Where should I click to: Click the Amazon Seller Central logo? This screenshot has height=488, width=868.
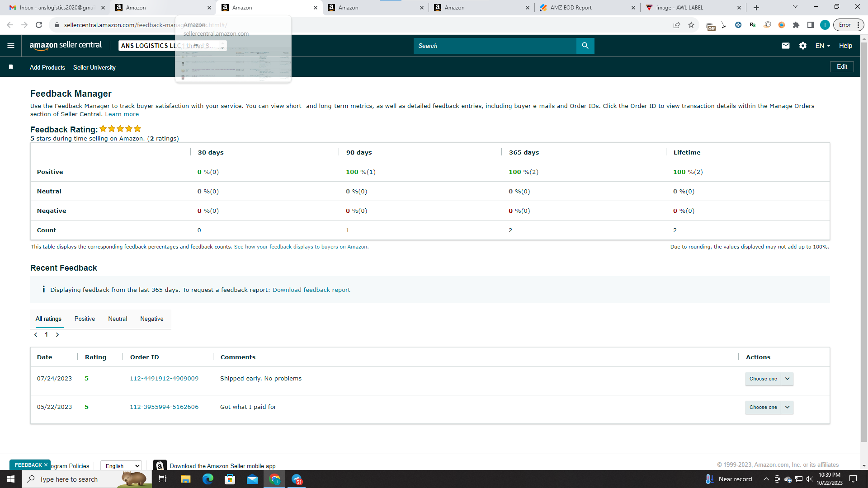pos(66,46)
